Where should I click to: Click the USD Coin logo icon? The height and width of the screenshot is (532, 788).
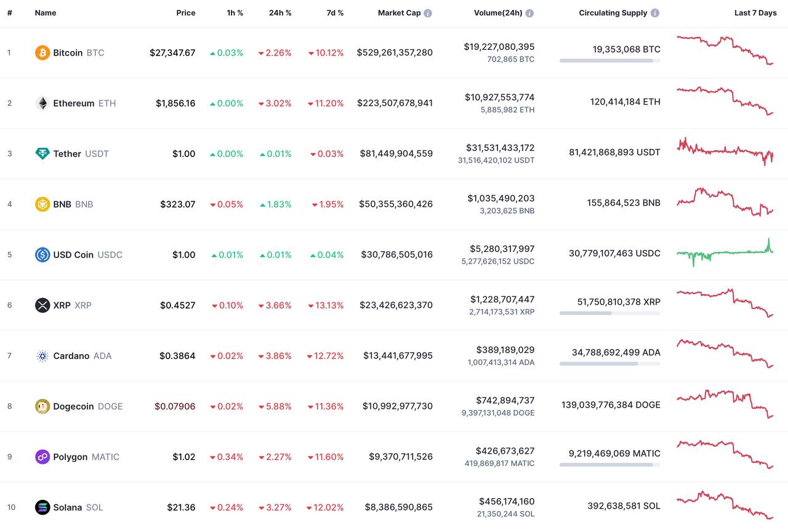click(x=42, y=255)
